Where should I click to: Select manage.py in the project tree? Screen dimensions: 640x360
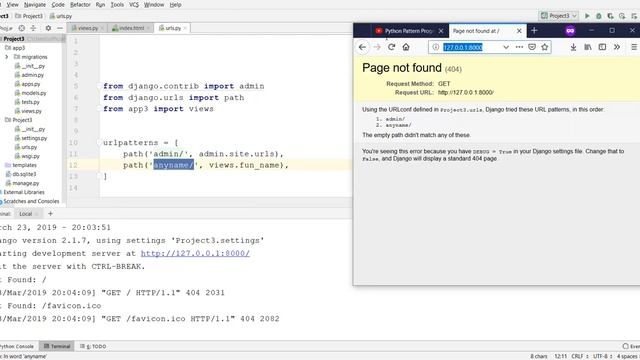(x=23, y=183)
